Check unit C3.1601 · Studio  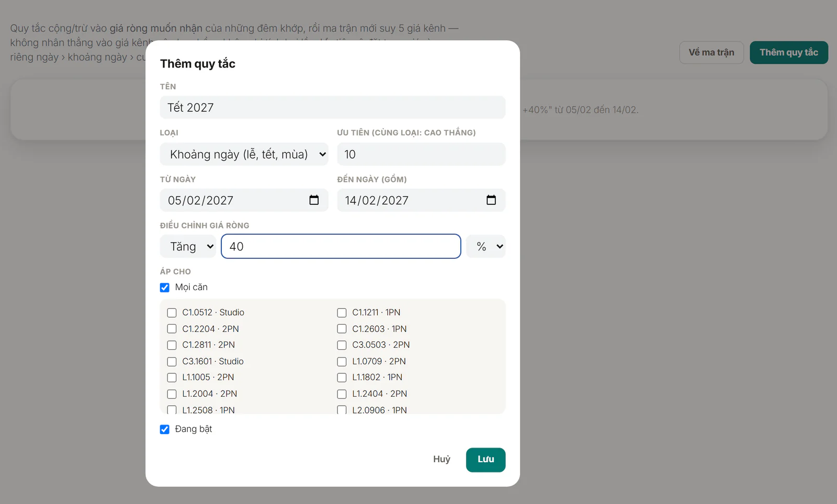coord(172,362)
